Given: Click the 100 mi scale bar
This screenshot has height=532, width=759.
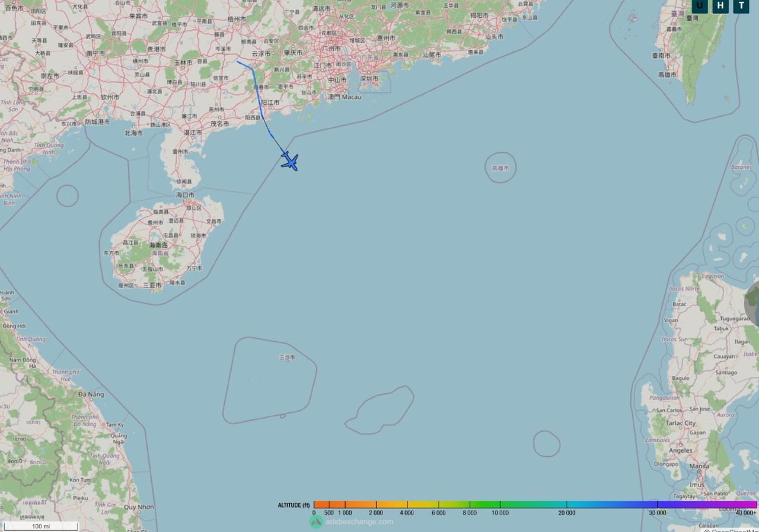Looking at the screenshot, I should [40, 526].
